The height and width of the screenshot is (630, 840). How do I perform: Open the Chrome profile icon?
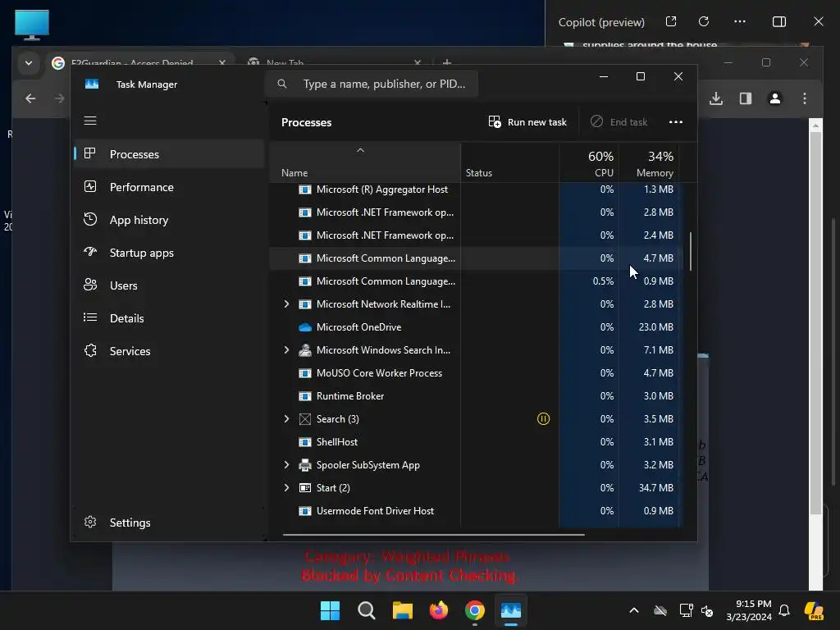coord(774,98)
